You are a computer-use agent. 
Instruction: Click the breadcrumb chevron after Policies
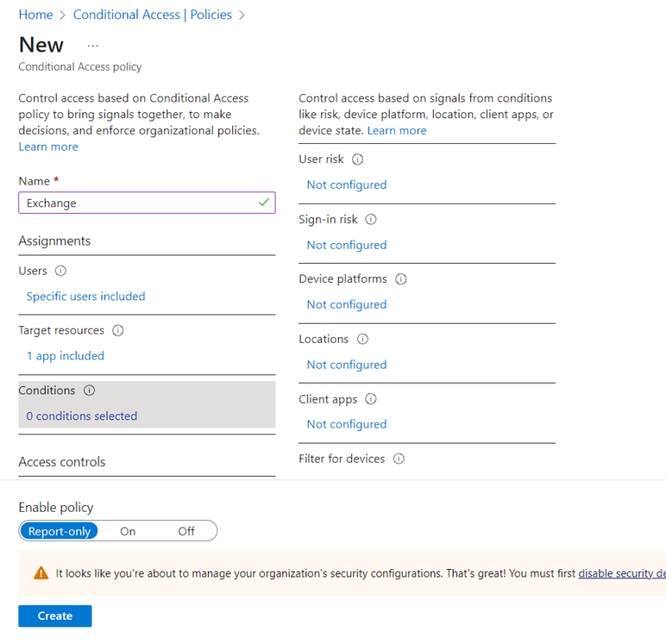pos(242,14)
